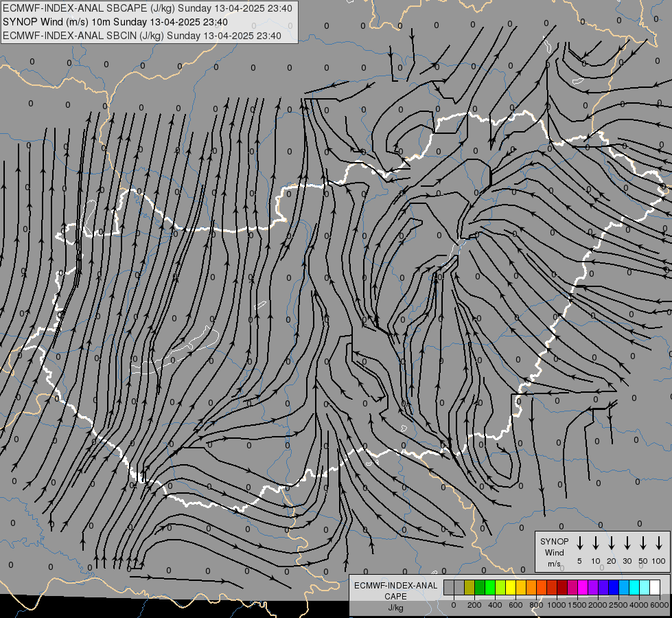Image resolution: width=672 pixels, height=618 pixels.
Task: Select the dark maroon CAPE swatch after 1000
Action: click(563, 587)
